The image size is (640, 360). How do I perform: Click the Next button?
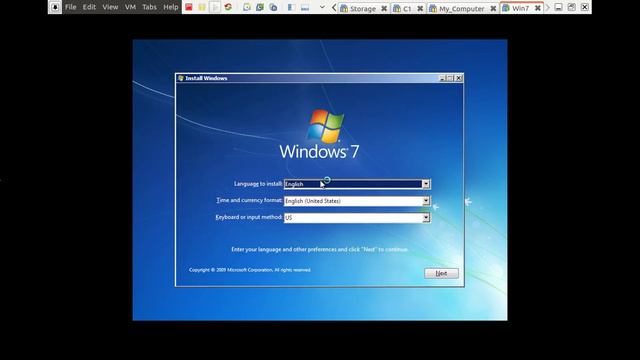(x=441, y=273)
